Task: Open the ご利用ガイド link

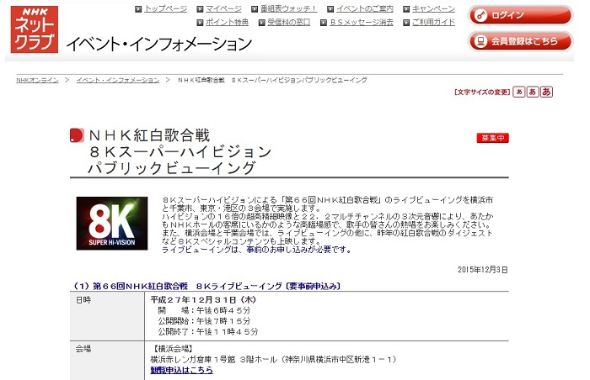Action: tap(433, 22)
